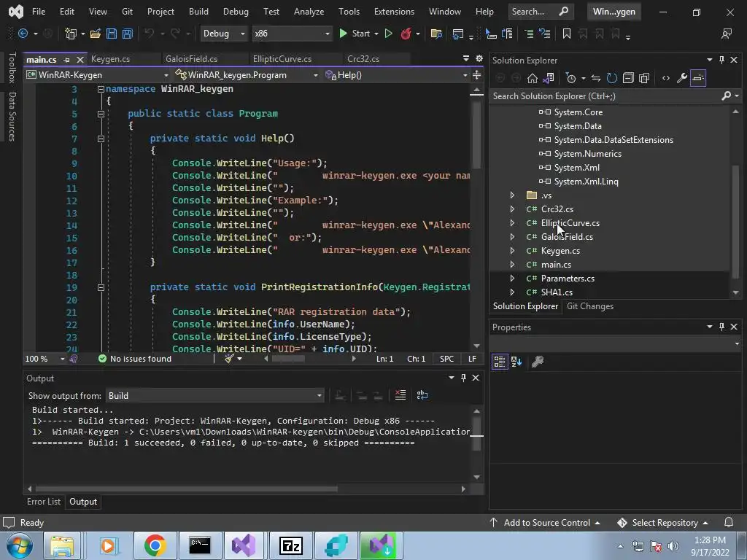This screenshot has width=747, height=560.
Task: Click the Start debugging button
Action: click(355, 34)
